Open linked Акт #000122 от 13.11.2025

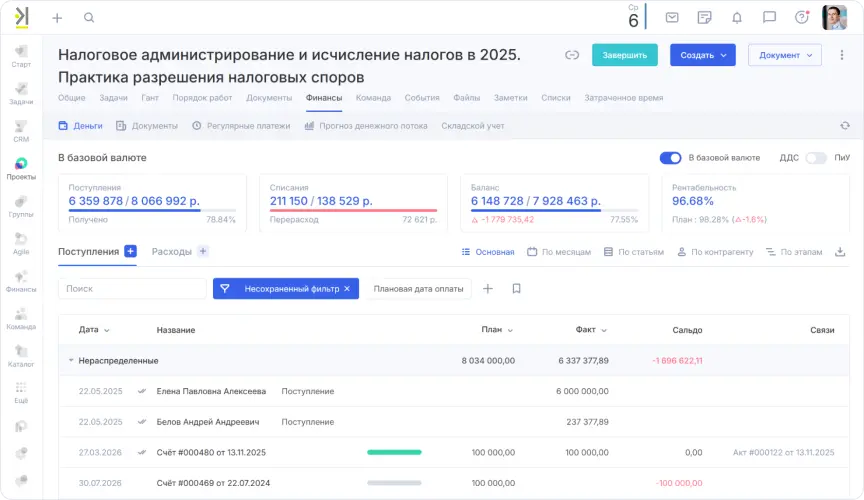point(783,453)
